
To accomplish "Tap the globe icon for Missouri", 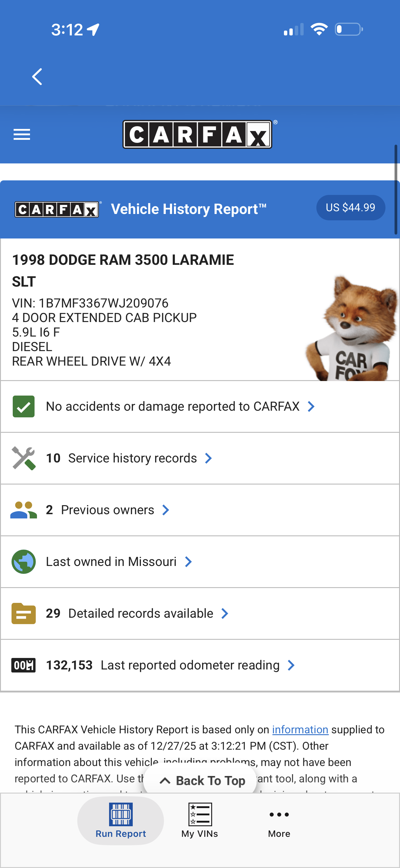I will point(24,562).
